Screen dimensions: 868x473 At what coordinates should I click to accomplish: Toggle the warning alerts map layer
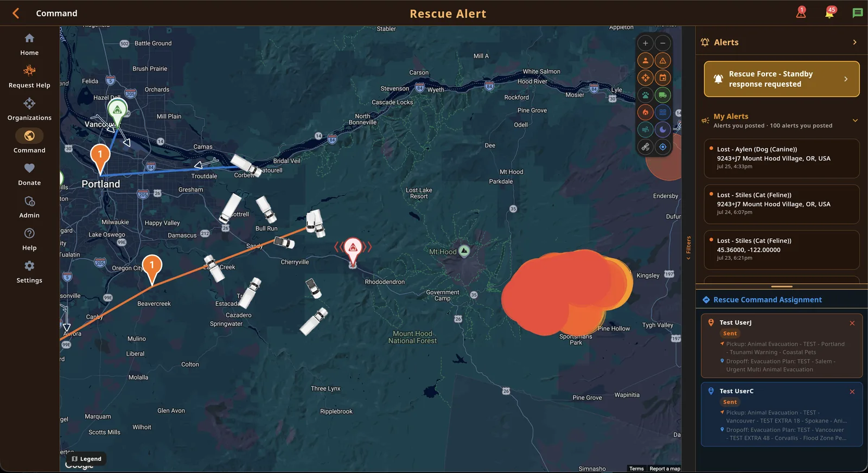662,61
